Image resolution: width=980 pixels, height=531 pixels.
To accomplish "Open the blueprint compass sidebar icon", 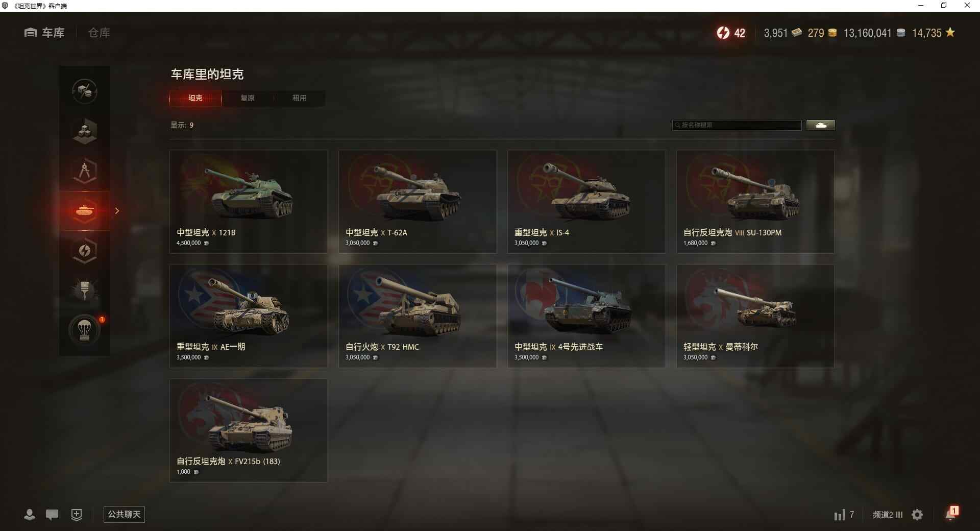I will tap(85, 171).
